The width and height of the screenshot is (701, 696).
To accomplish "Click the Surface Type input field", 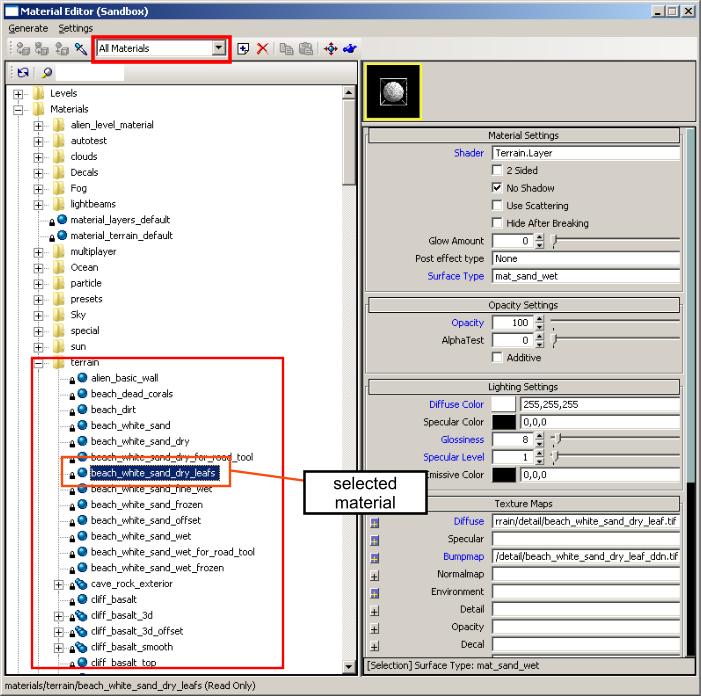I will pos(585,276).
